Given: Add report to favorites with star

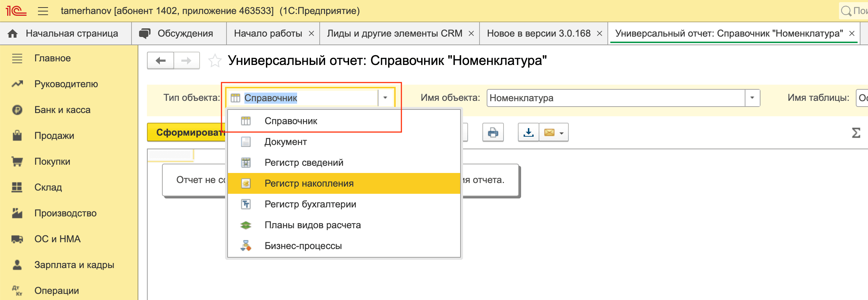Looking at the screenshot, I should pyautogui.click(x=215, y=61).
